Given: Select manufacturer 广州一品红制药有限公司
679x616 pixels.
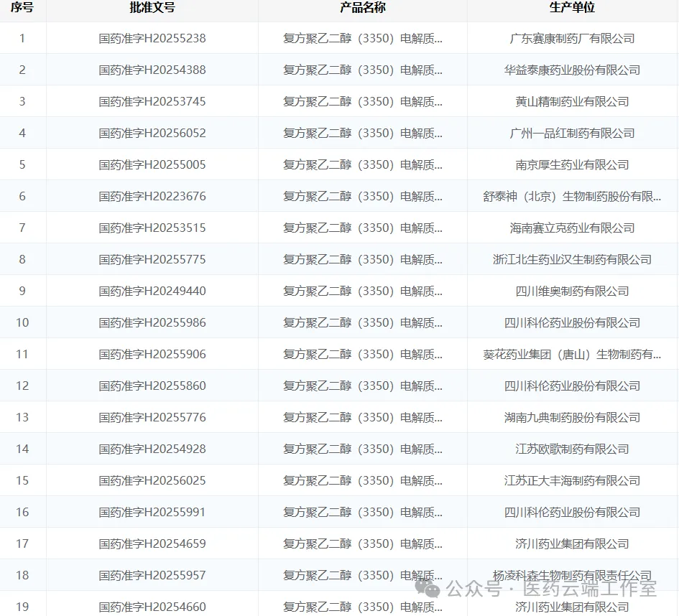Looking at the screenshot, I should 572,134.
